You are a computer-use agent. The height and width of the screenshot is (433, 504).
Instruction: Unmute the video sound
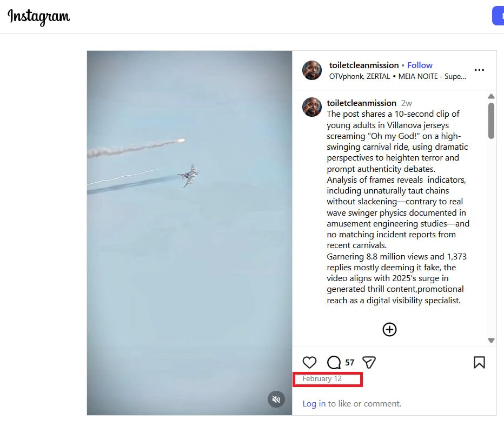tap(276, 399)
